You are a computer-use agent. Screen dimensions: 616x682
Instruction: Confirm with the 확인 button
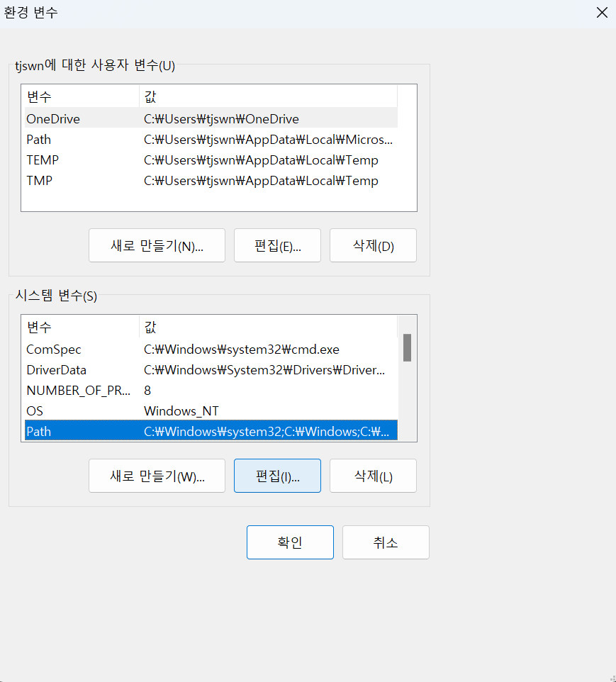290,542
